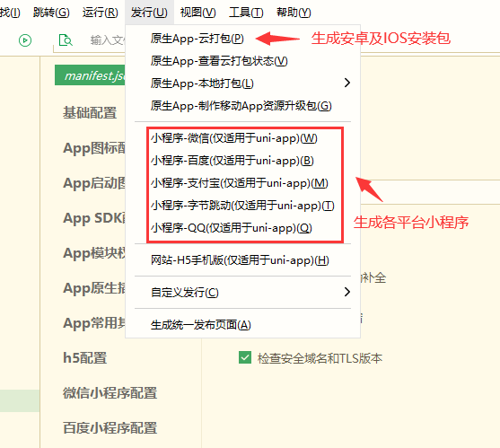The image size is (500, 448).
Task: Toggle 检查安全域名和TLS版本 checkbox
Action: (245, 357)
